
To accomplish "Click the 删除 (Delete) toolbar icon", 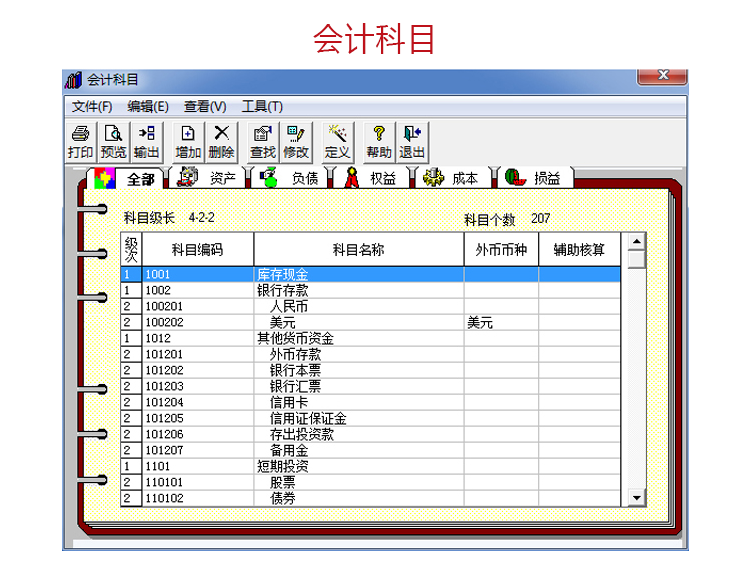I will pos(221,142).
